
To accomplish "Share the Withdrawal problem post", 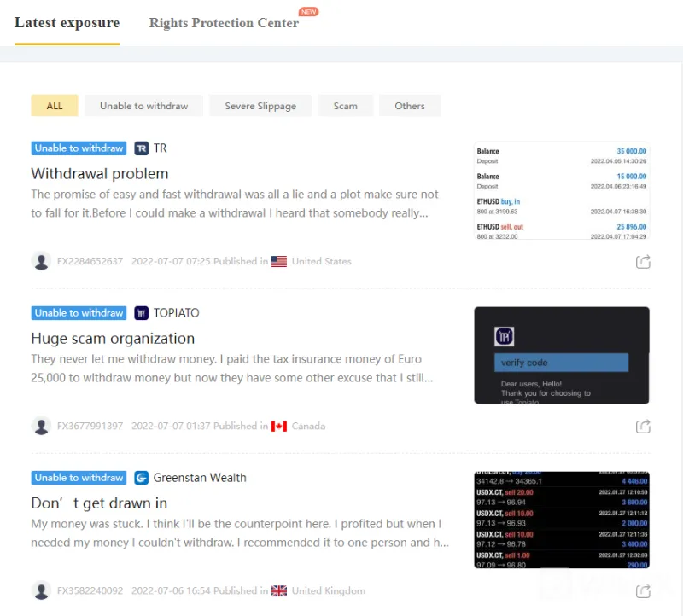I will (643, 262).
